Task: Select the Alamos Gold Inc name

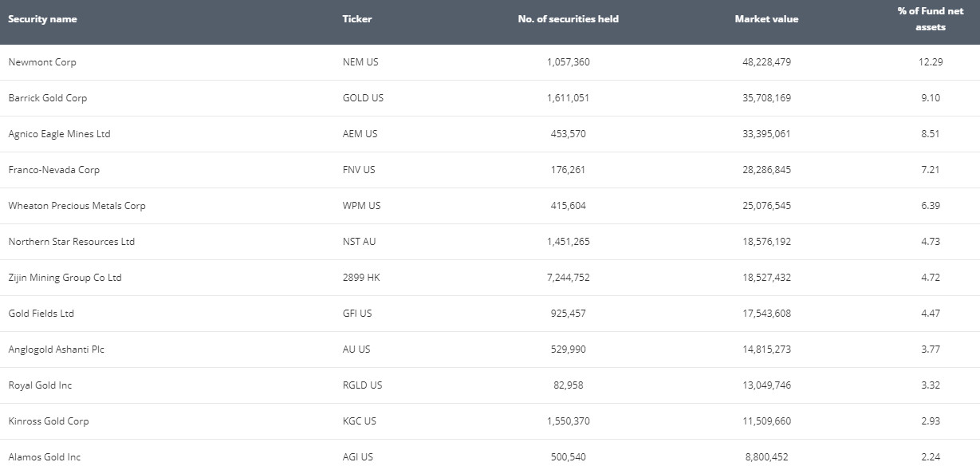Action: click(45, 457)
